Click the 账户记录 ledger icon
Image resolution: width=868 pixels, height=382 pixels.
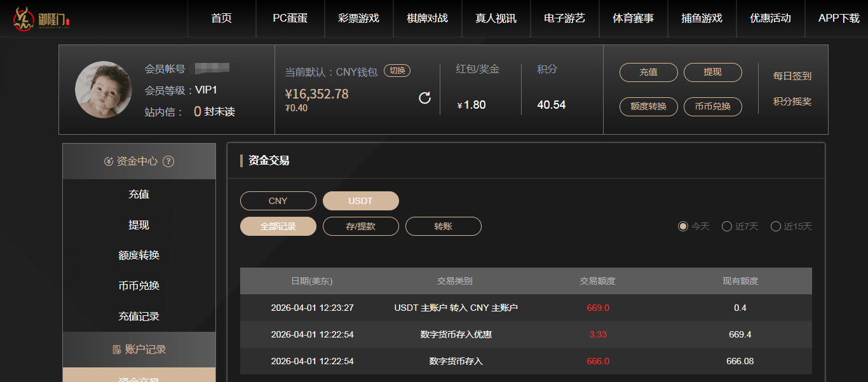tap(116, 350)
